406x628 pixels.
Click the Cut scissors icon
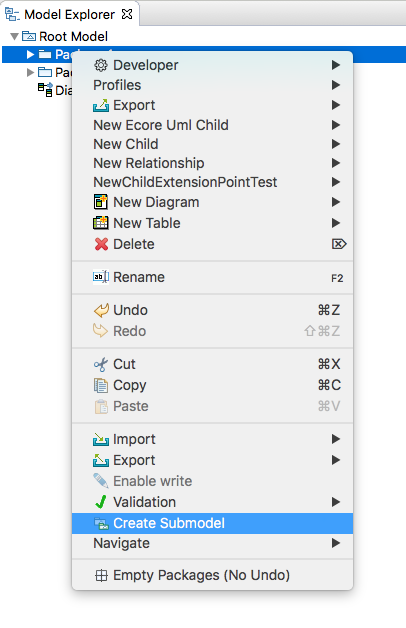point(101,364)
